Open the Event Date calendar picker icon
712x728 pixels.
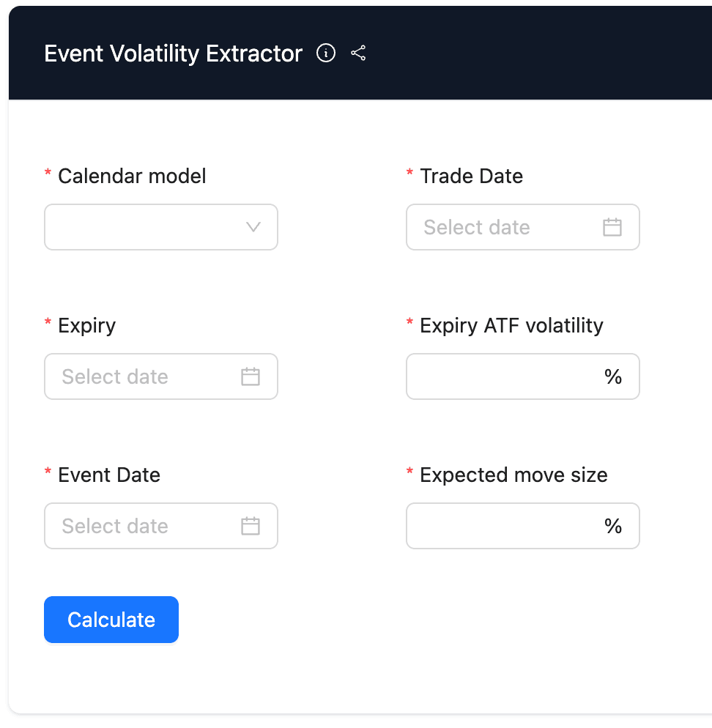click(250, 526)
